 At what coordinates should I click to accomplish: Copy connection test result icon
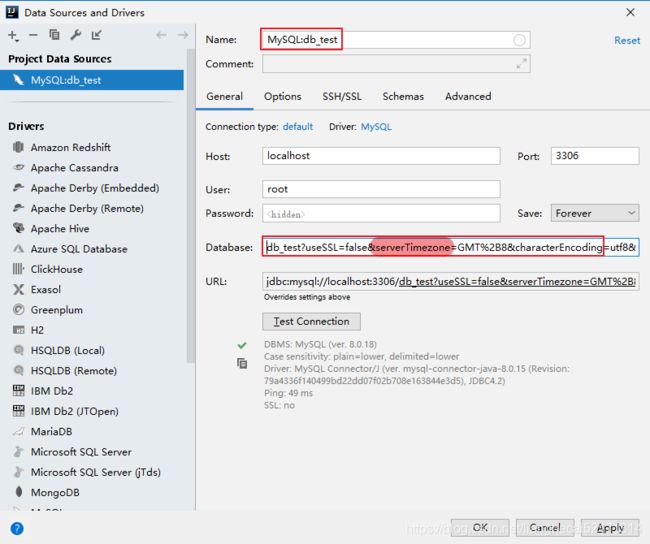click(242, 363)
